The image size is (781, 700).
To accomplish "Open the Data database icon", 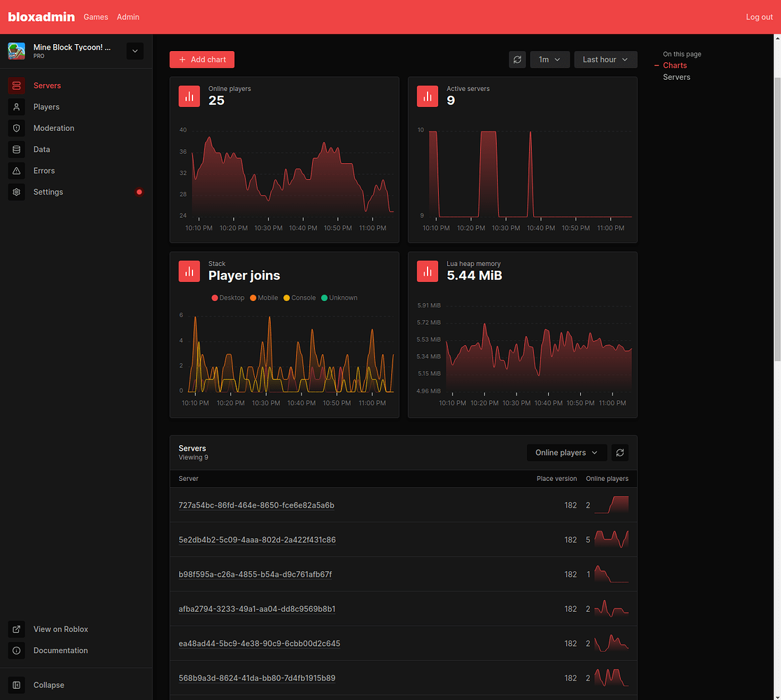I will click(x=16, y=149).
